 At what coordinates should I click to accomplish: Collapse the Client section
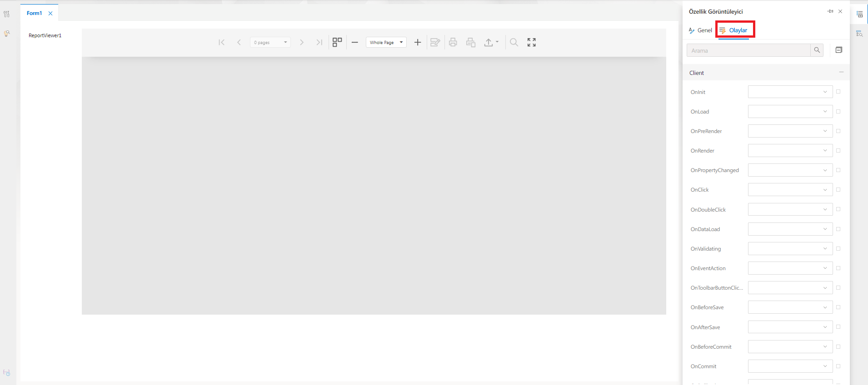841,72
